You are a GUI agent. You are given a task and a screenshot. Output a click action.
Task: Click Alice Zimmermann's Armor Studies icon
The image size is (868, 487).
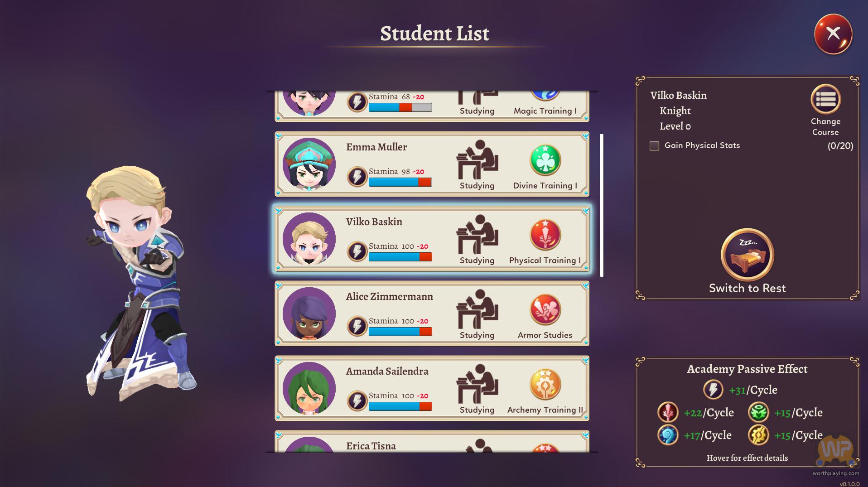pyautogui.click(x=545, y=309)
